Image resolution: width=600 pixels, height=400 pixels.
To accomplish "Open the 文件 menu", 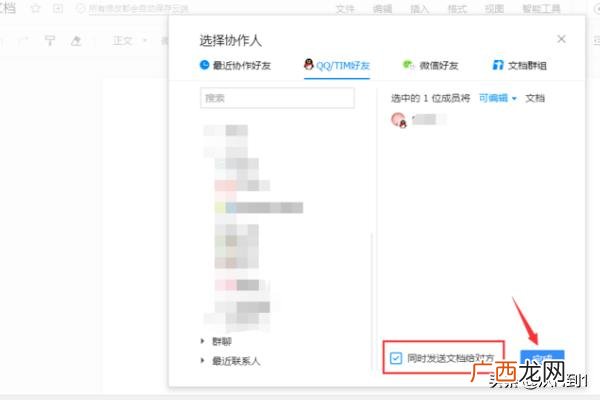I will tap(345, 8).
